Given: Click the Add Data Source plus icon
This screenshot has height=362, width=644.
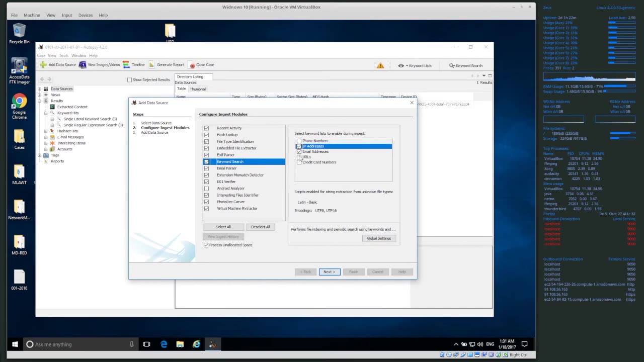Looking at the screenshot, I should click(x=43, y=65).
